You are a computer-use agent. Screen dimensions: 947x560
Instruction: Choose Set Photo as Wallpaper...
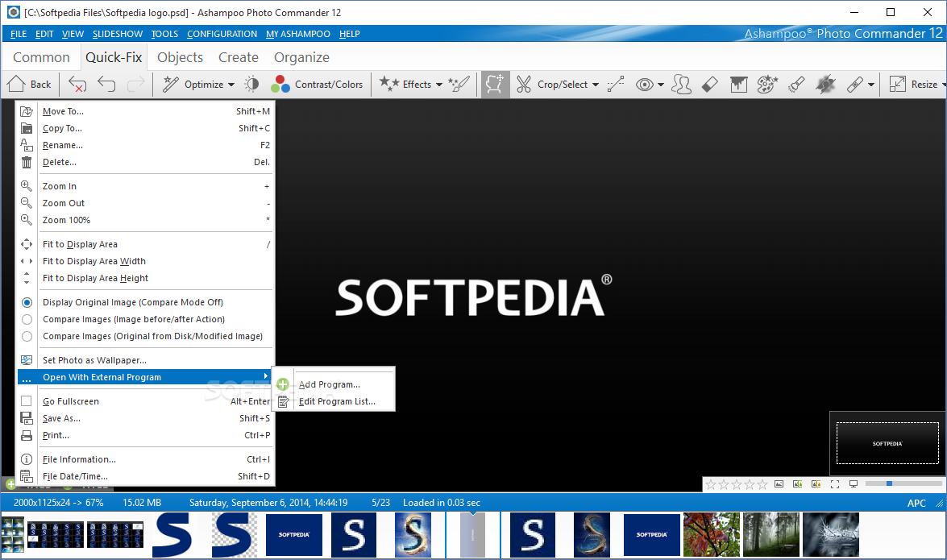point(145,360)
